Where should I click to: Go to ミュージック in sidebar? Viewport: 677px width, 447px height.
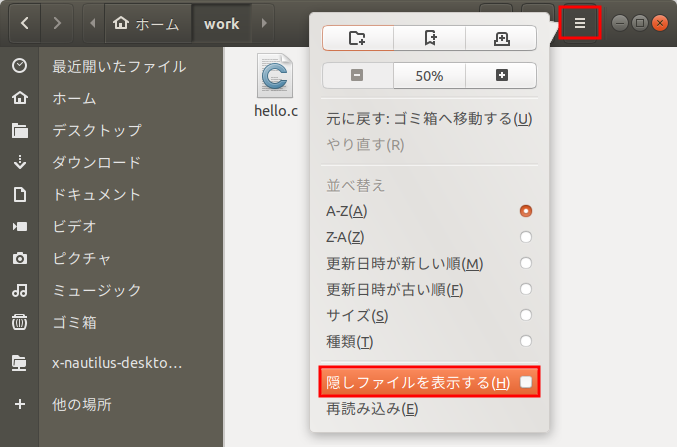pyautogui.click(x=96, y=290)
